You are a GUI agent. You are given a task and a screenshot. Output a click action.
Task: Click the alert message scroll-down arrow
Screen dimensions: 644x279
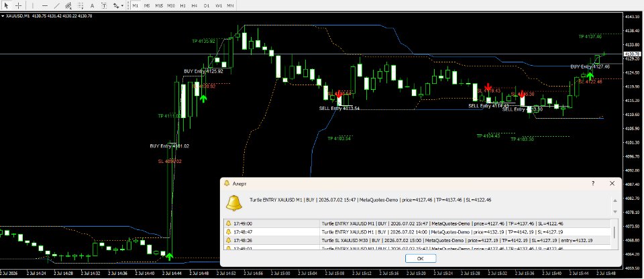pos(615,212)
